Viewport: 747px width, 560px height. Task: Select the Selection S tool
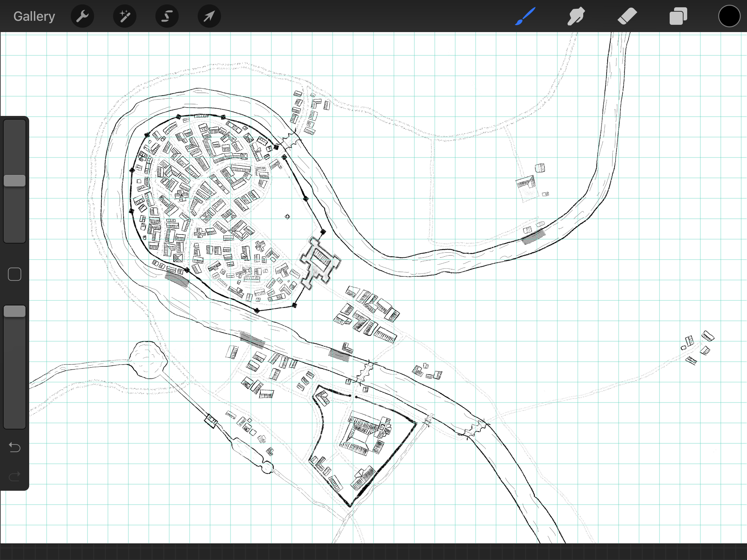point(167,16)
